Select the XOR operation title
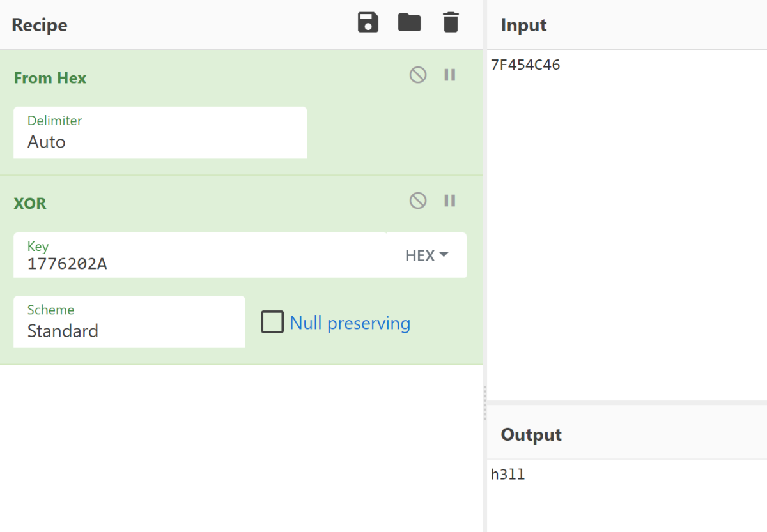This screenshot has height=532, width=767. (30, 204)
